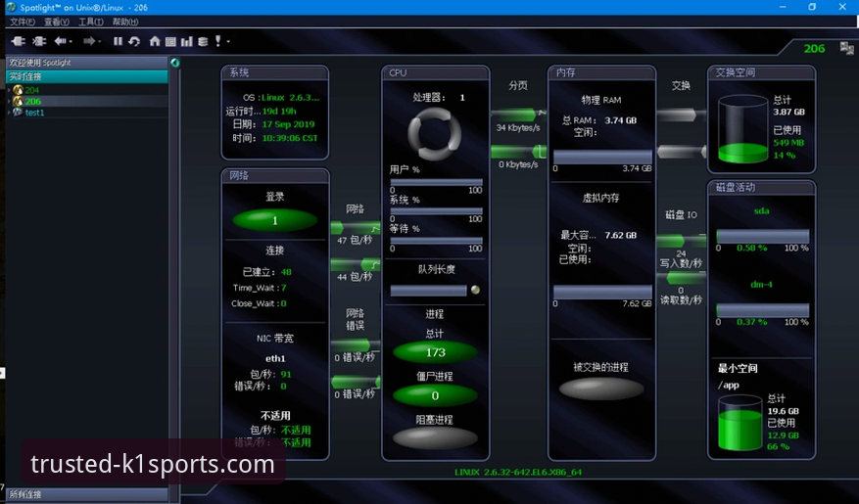Click the 0 Kbytes/s paging flow

518,152
